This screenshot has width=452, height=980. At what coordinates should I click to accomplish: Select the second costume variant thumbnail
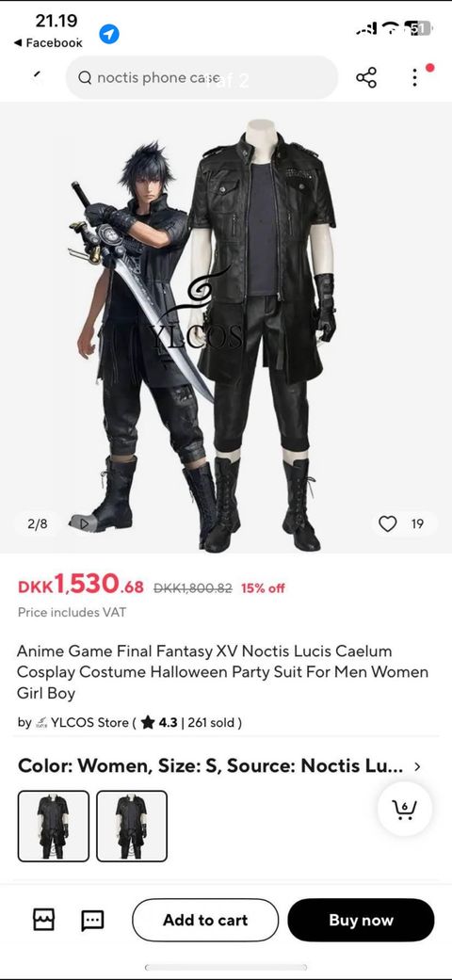click(132, 826)
